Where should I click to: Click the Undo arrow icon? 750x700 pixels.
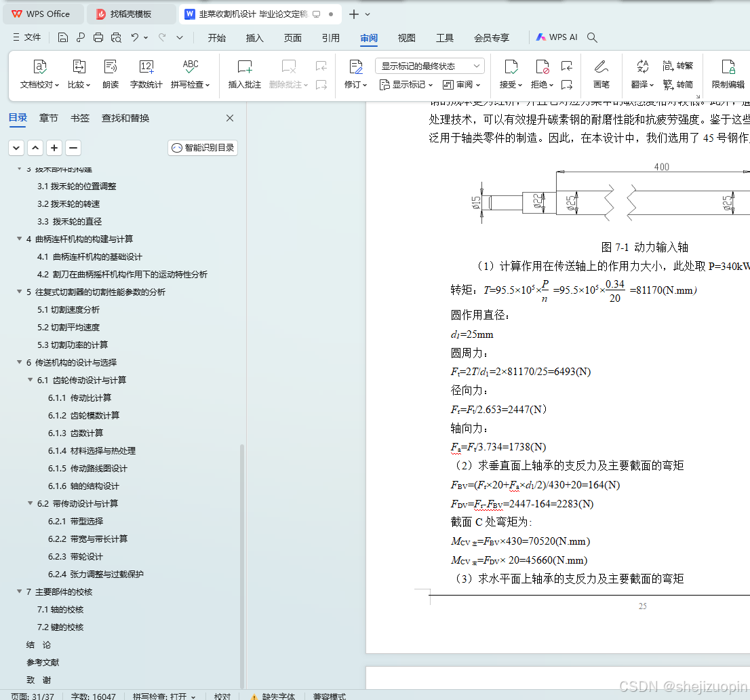coord(135,37)
